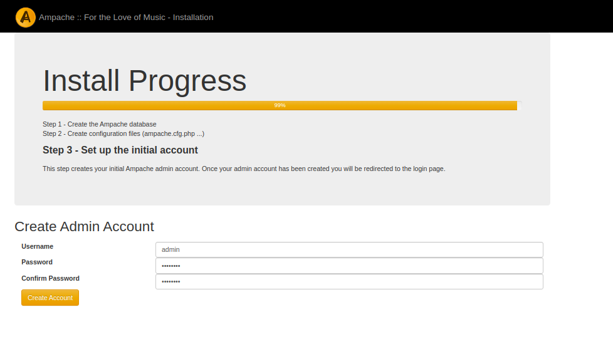The image size is (613, 364).
Task: Click the Create Account button
Action: point(50,298)
